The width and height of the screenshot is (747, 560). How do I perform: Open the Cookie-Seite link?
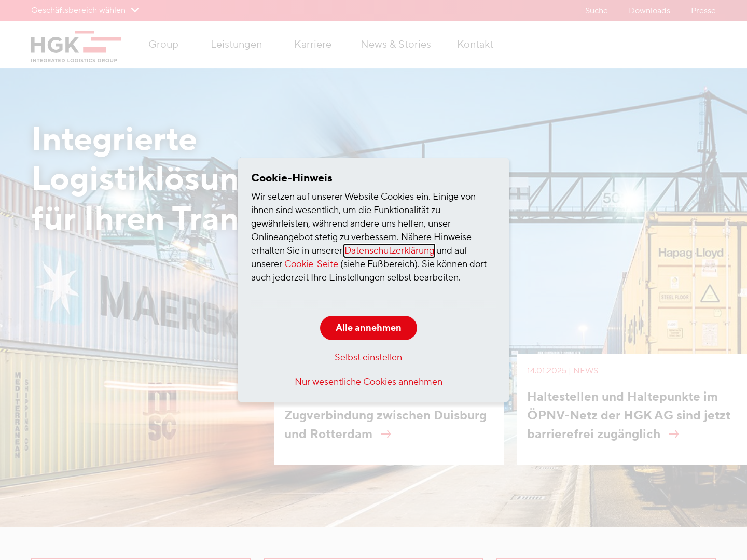311,264
